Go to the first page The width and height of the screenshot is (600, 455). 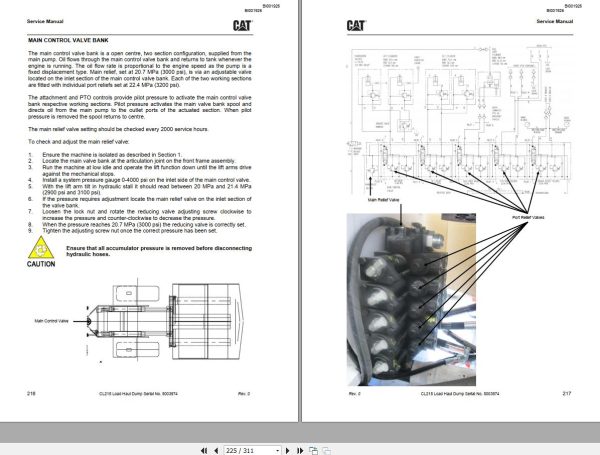[204, 450]
